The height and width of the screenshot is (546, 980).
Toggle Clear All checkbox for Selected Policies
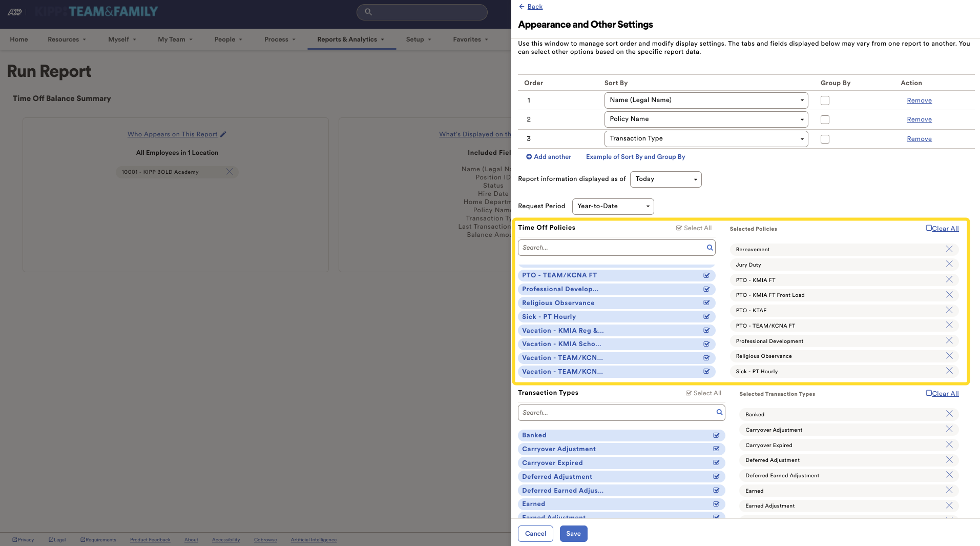[929, 228]
